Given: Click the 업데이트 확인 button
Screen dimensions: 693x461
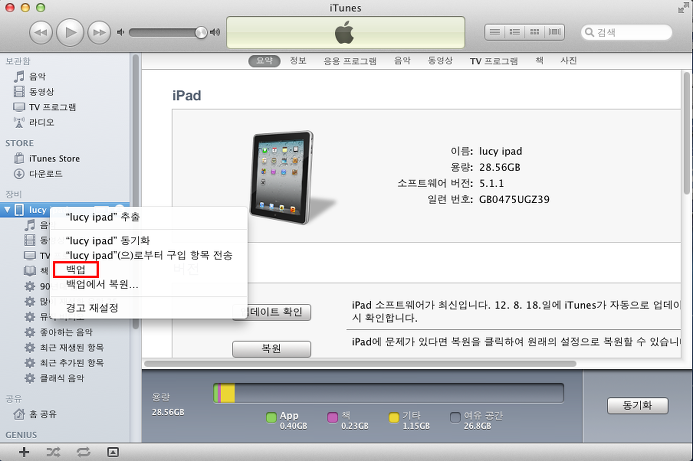Looking at the screenshot, I should pos(271,312).
